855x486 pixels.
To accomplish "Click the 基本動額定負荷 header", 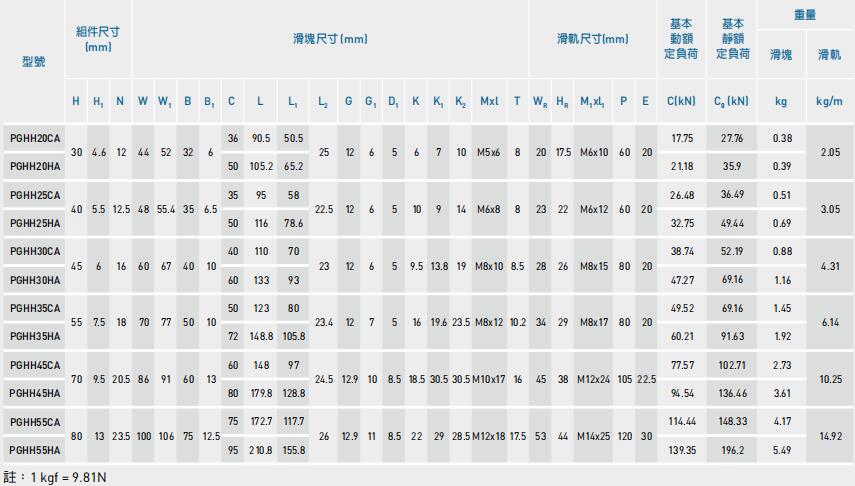I will (x=681, y=39).
